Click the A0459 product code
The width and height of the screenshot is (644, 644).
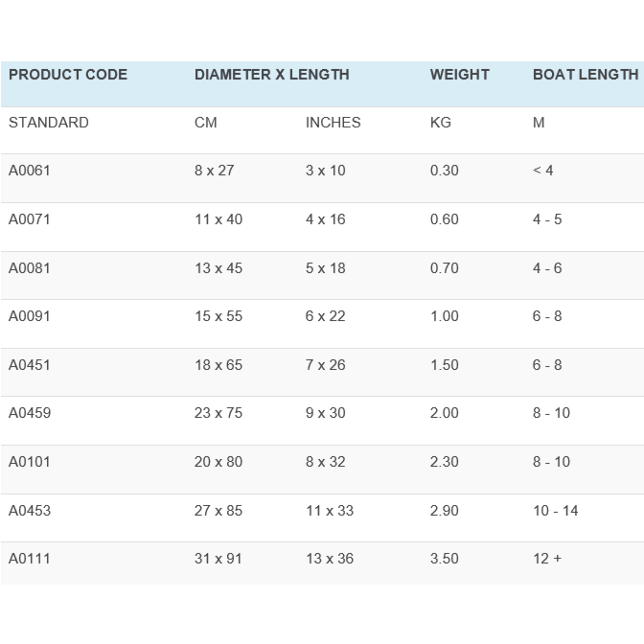tap(30, 413)
